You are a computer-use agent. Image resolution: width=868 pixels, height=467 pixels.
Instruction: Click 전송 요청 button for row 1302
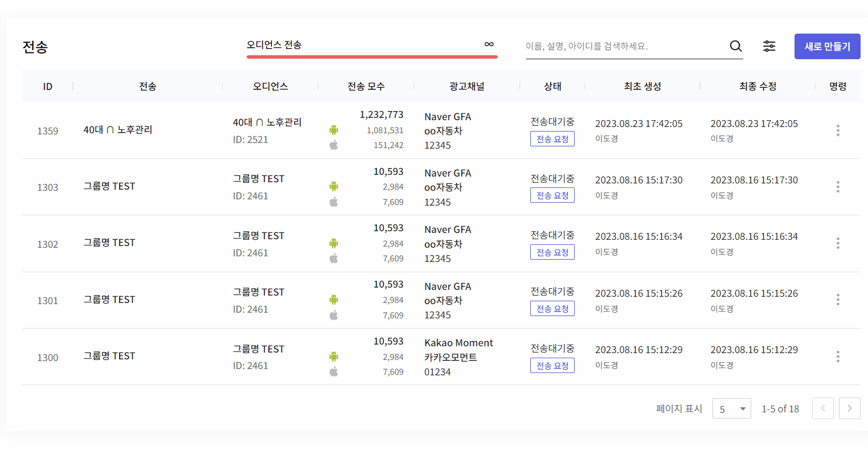(x=552, y=252)
